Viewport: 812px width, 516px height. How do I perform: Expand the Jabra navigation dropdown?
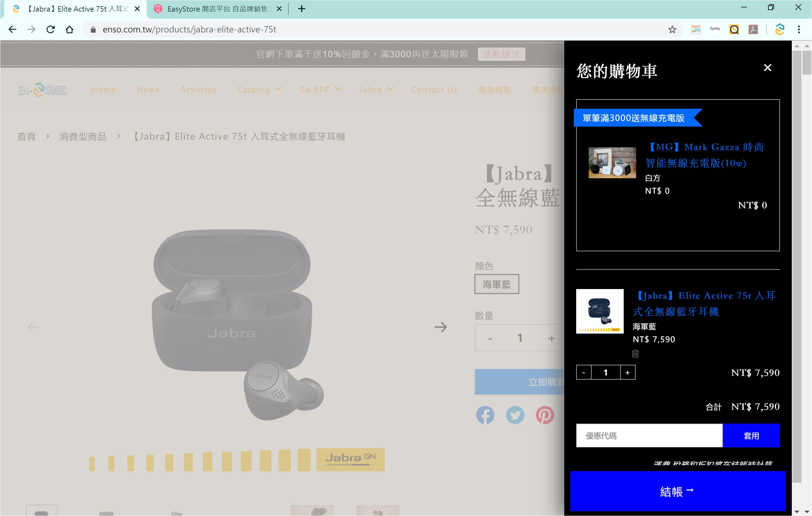point(376,90)
